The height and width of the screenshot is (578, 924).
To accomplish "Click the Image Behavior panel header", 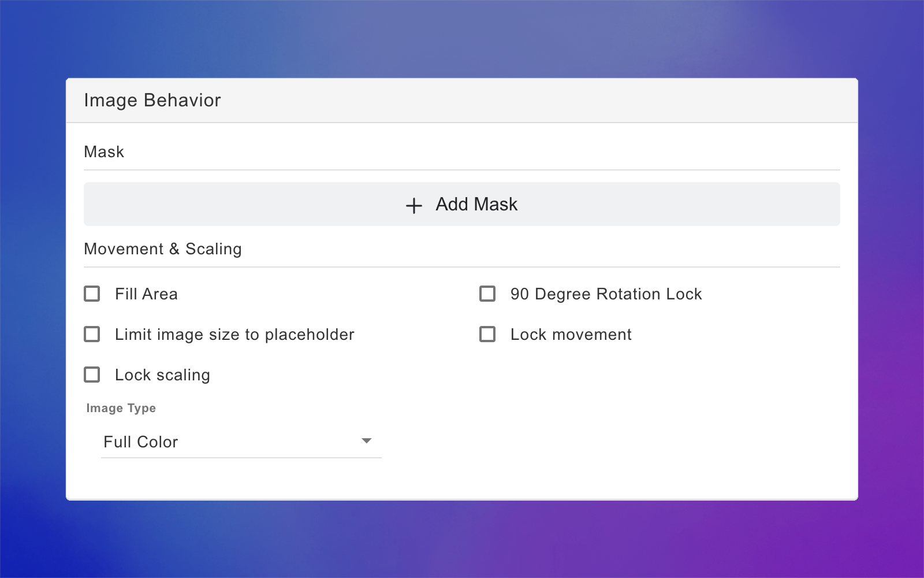I will point(462,101).
